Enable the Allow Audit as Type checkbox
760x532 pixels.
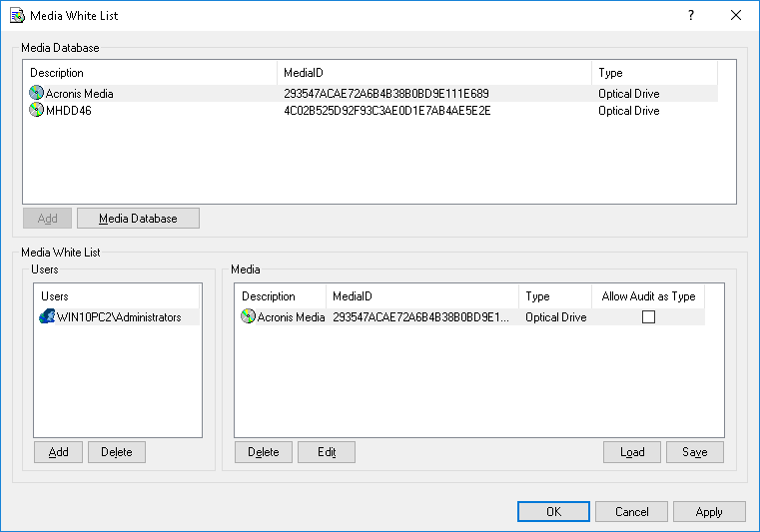click(648, 317)
